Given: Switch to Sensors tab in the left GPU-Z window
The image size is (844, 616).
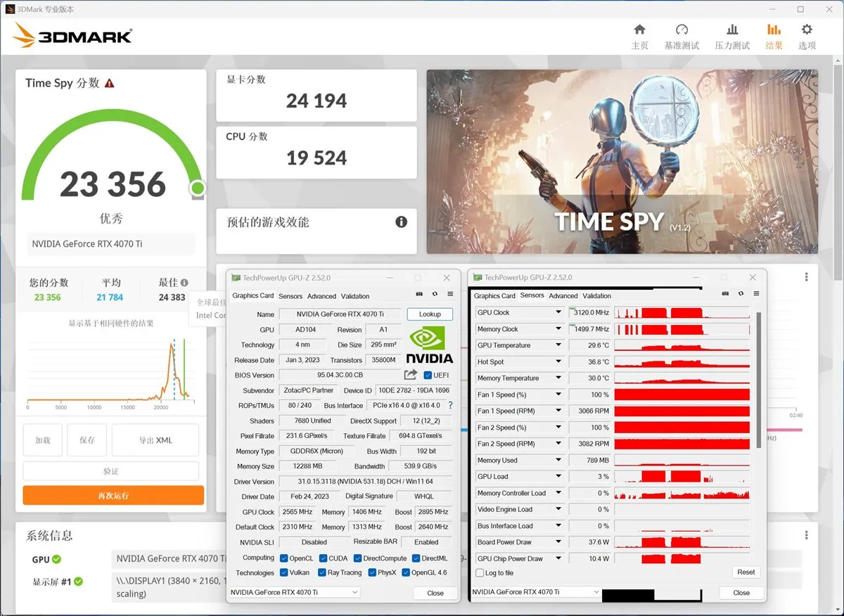Looking at the screenshot, I should pyautogui.click(x=290, y=296).
